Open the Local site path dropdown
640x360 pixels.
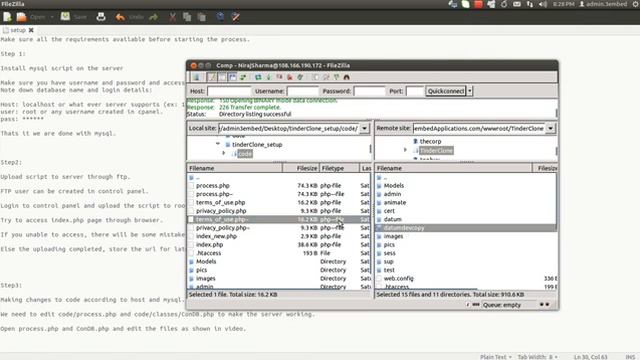[x=364, y=128]
